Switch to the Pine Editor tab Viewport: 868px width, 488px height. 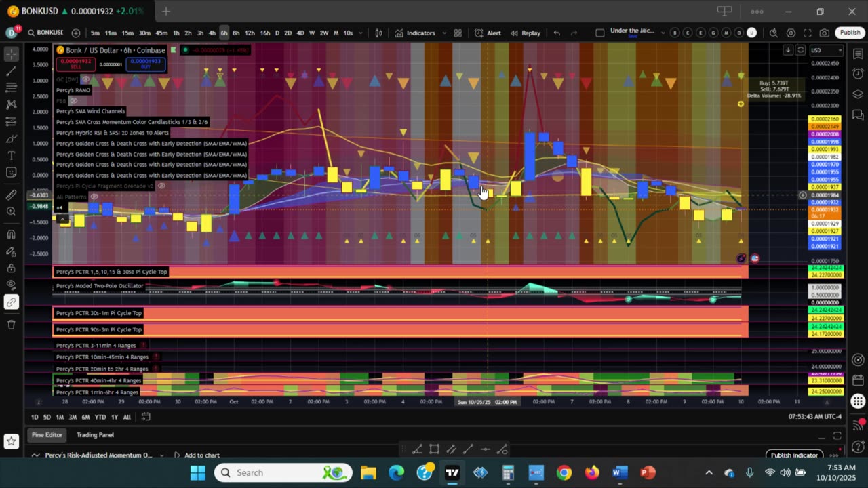[47, 435]
